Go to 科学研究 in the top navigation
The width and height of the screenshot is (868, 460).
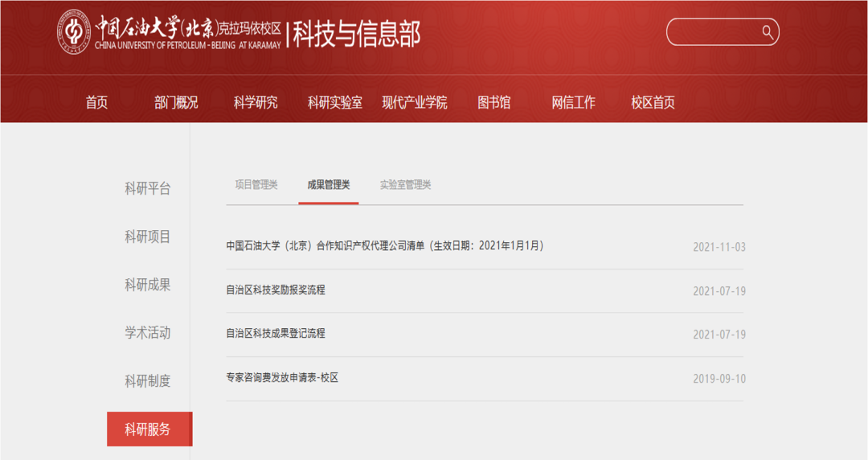click(256, 102)
